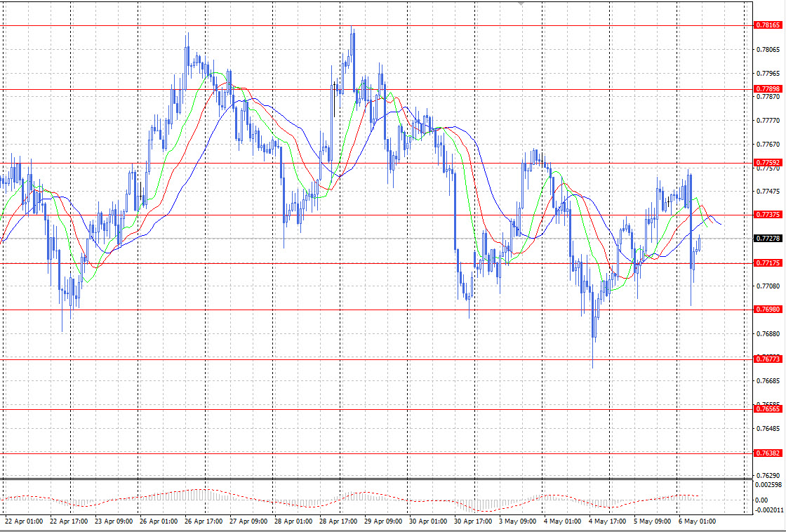Viewport: 786px width, 532px height.
Task: Click the black current price label 0.77278
Action: 768,238
